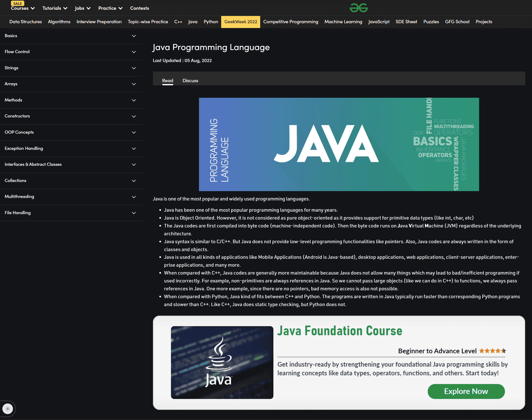Open the Jobs dropdown menu
Viewport: 532px width, 420px height.
coord(82,8)
